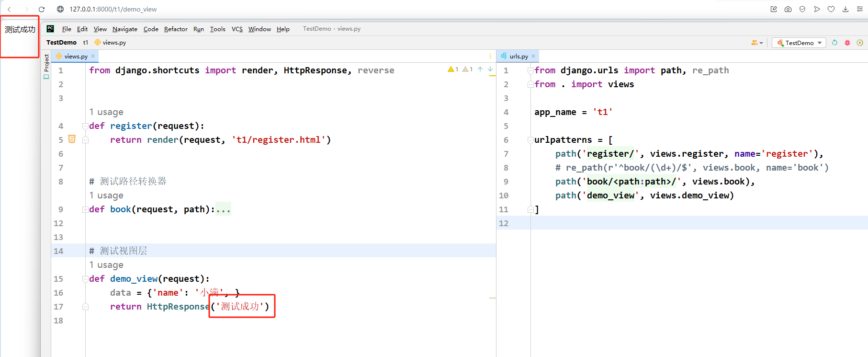Click line number 14 in views.py
The height and width of the screenshot is (357, 868).
point(58,251)
